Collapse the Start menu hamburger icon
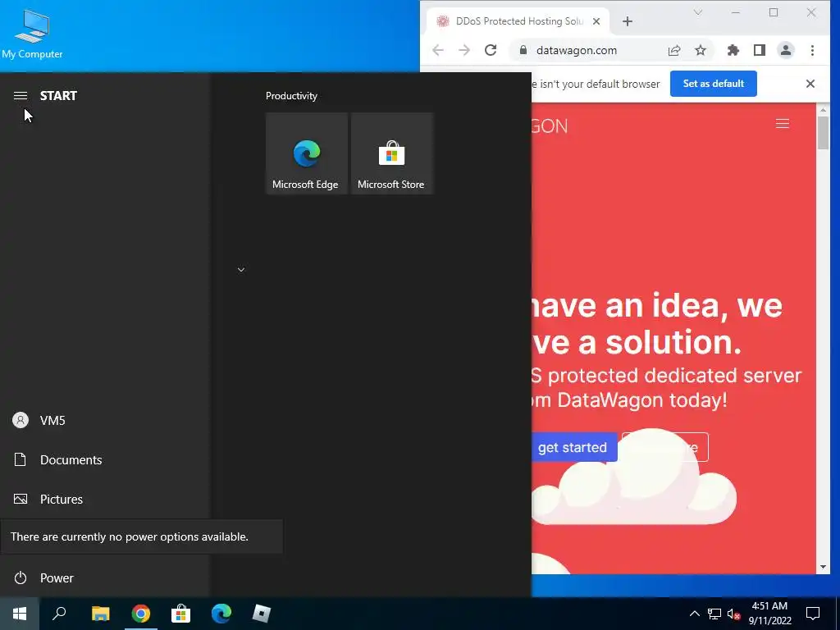 [21, 96]
